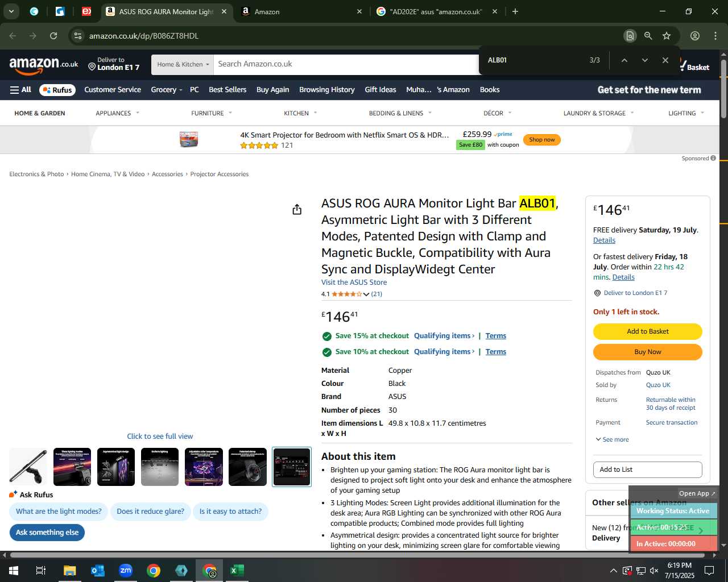Change delivery location London E1 7

pos(114,64)
